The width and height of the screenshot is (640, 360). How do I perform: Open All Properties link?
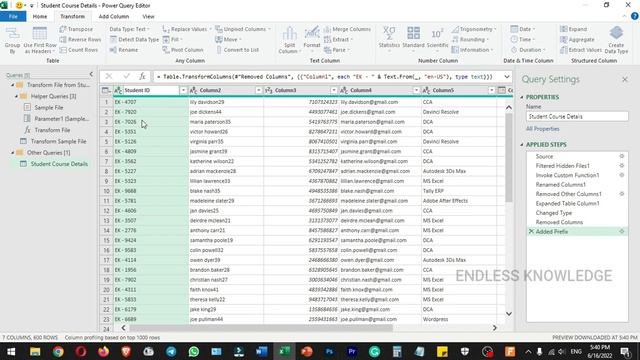(x=542, y=129)
